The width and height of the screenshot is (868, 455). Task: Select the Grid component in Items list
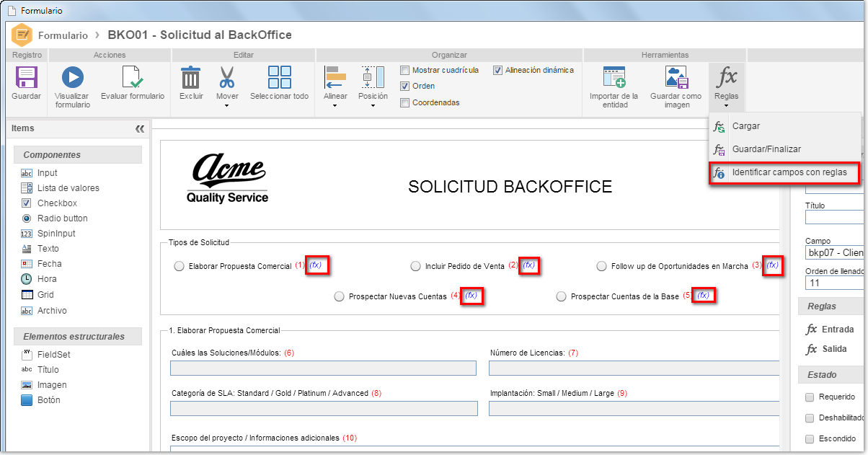click(45, 295)
